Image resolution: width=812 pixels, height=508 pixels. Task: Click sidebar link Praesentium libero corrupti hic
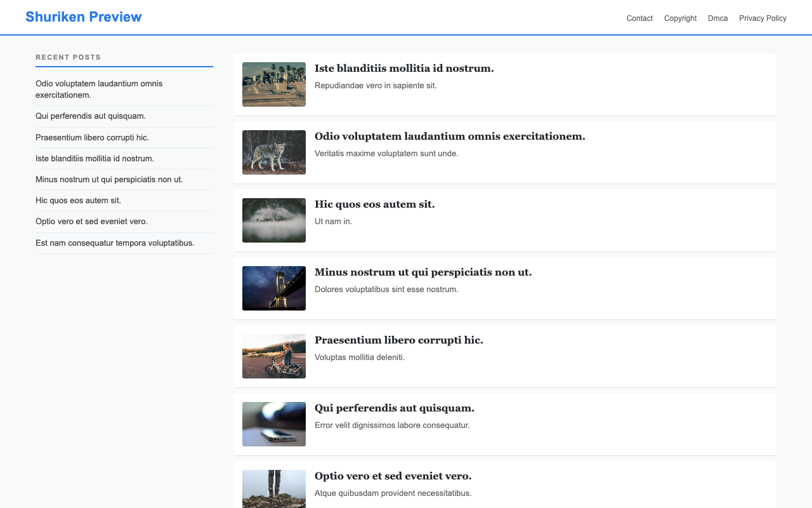(x=92, y=138)
